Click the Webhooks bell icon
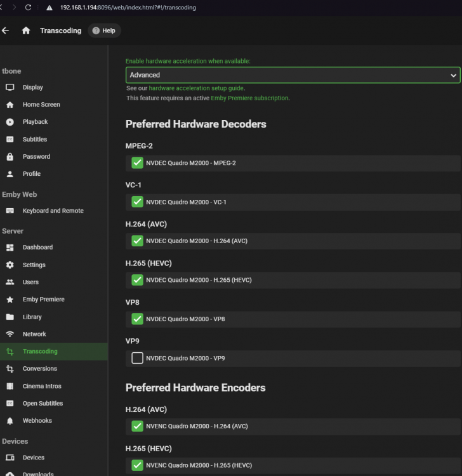The width and height of the screenshot is (462, 476). pos(10,421)
